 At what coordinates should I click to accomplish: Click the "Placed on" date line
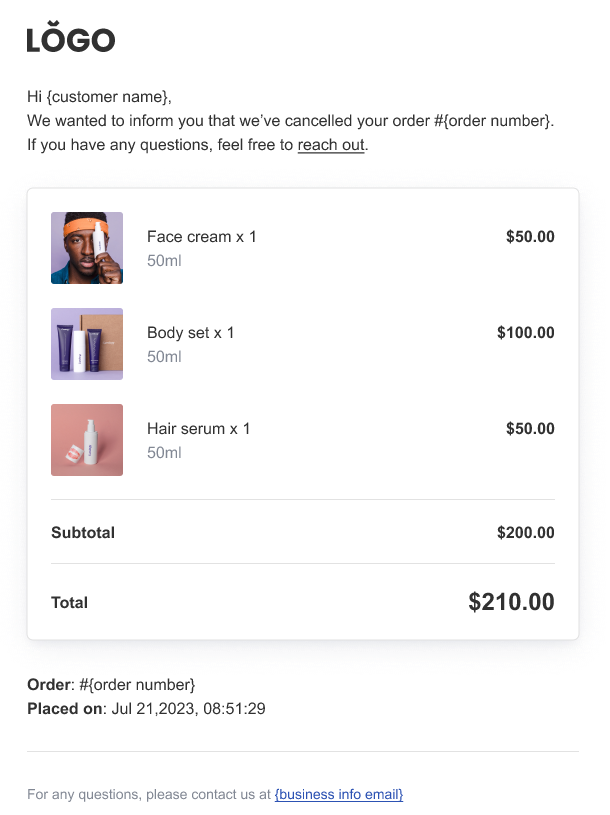146,709
